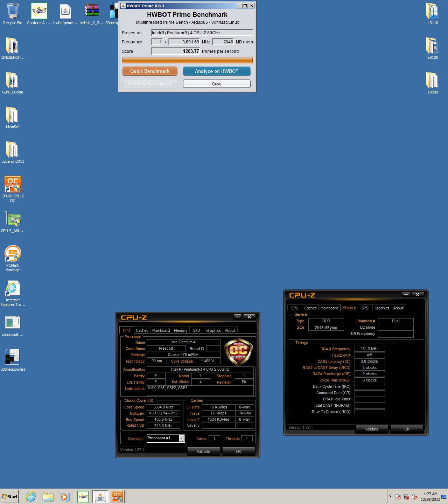Switch to Caches tab in left CPU-Z
The width and height of the screenshot is (448, 504).
[x=142, y=330]
